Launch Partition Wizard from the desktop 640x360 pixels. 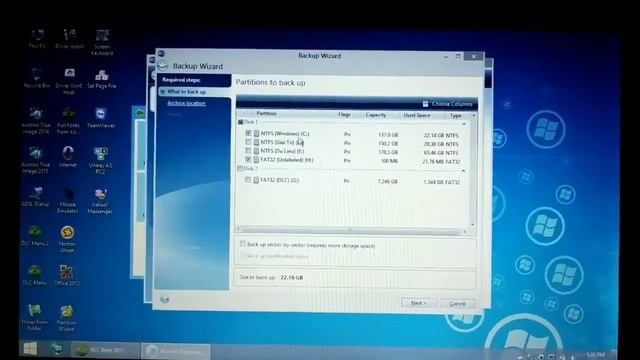[67, 318]
